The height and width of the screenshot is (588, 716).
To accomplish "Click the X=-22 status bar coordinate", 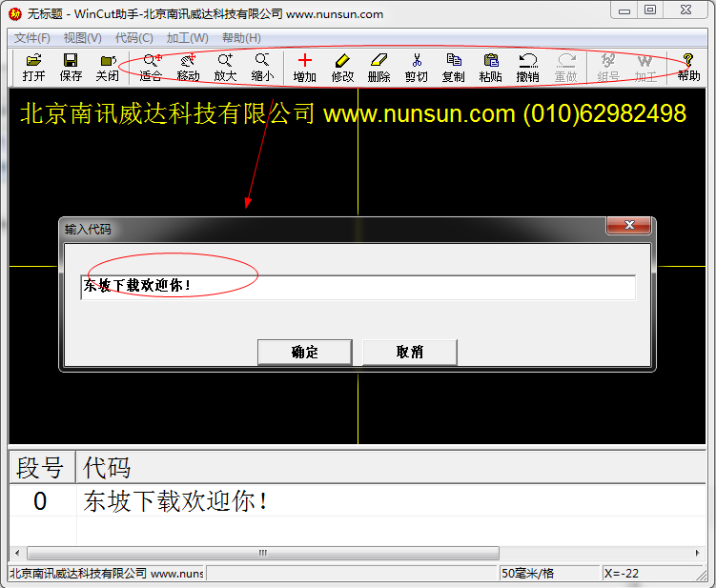I will pos(648,573).
